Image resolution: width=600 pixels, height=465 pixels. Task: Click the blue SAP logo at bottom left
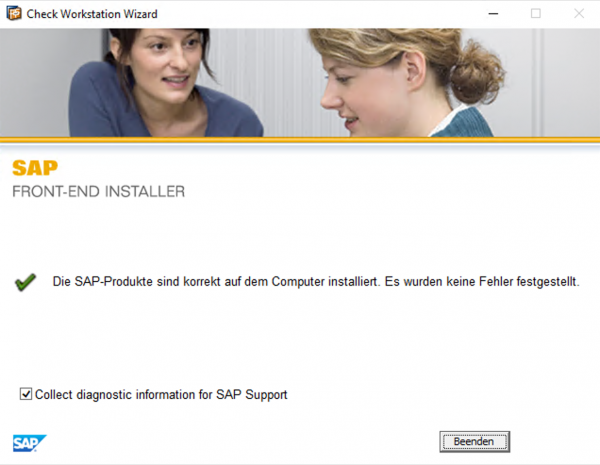[x=29, y=443]
